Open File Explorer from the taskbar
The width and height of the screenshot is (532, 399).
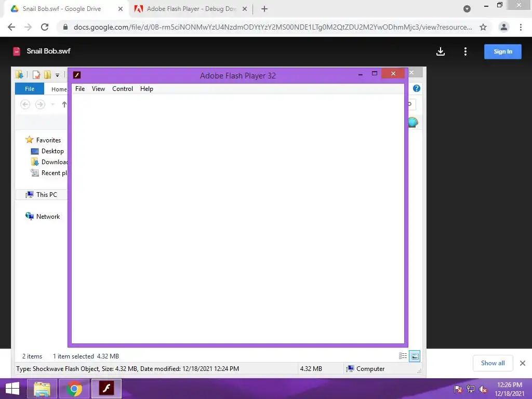tap(42, 389)
